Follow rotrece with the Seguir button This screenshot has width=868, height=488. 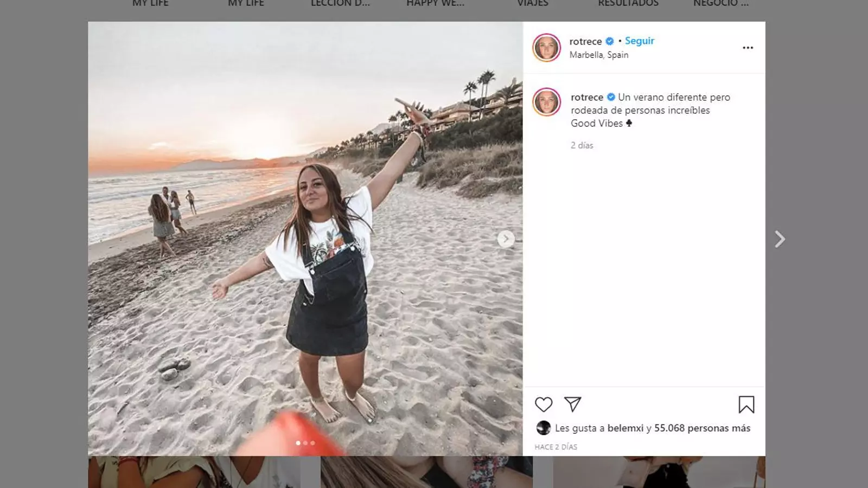(639, 41)
